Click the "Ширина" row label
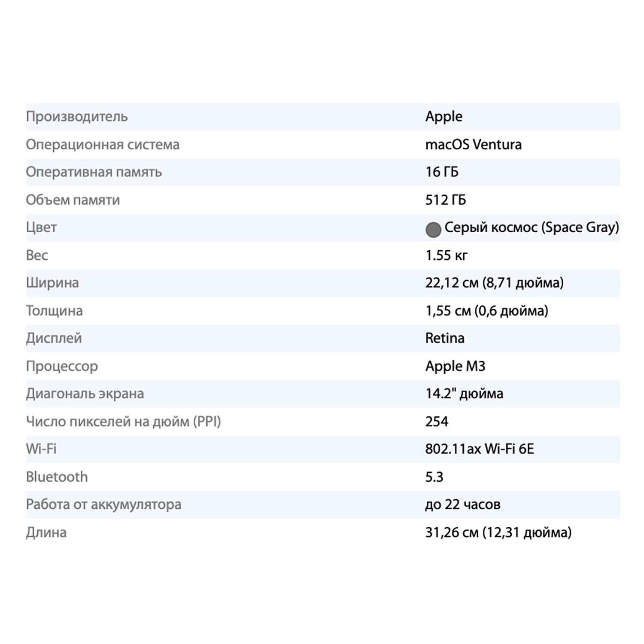 click(52, 283)
